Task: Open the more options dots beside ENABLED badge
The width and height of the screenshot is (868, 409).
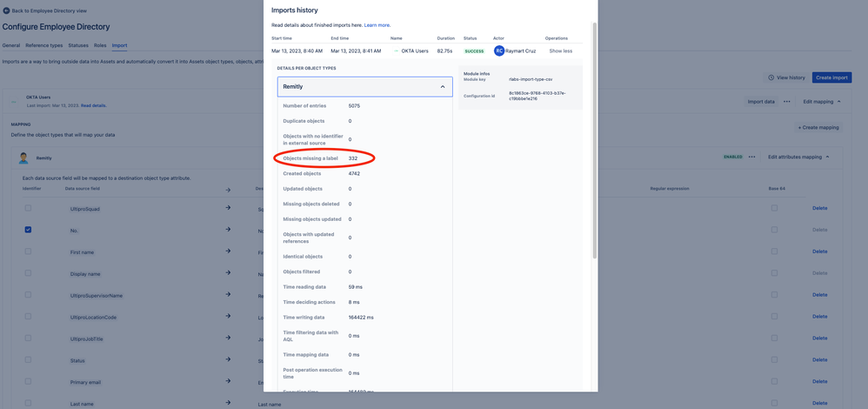Action: [x=751, y=157]
